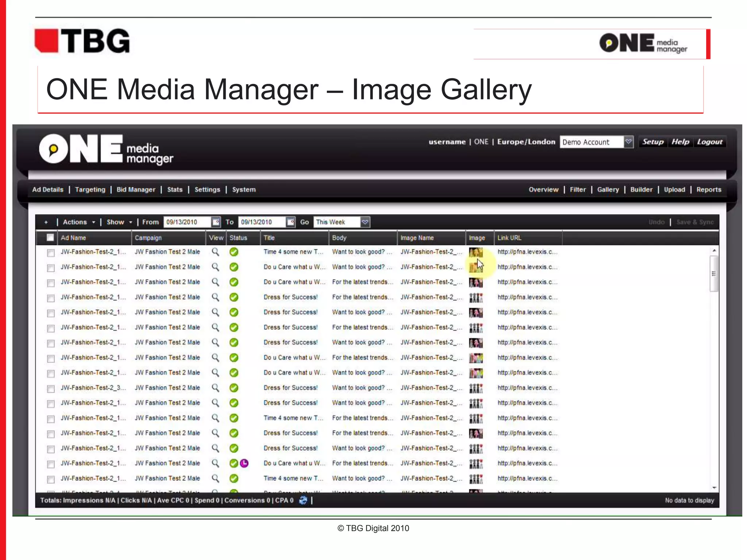The width and height of the screenshot is (747, 560).
Task: Check the first ad row checkbox
Action: (x=51, y=252)
